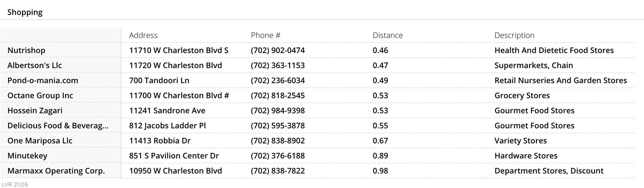Screen dimensions: 644x188
Task: Select address 851 S Pavilion Center Dr
Action: 174,156
